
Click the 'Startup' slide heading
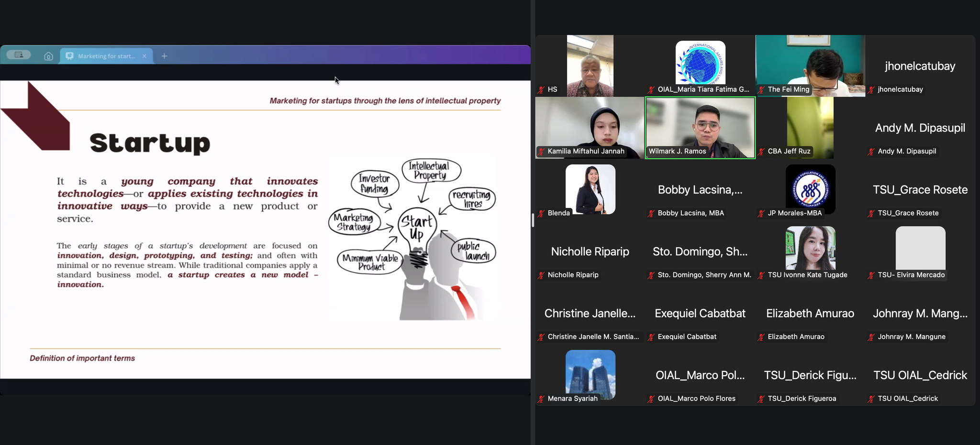[x=150, y=143]
